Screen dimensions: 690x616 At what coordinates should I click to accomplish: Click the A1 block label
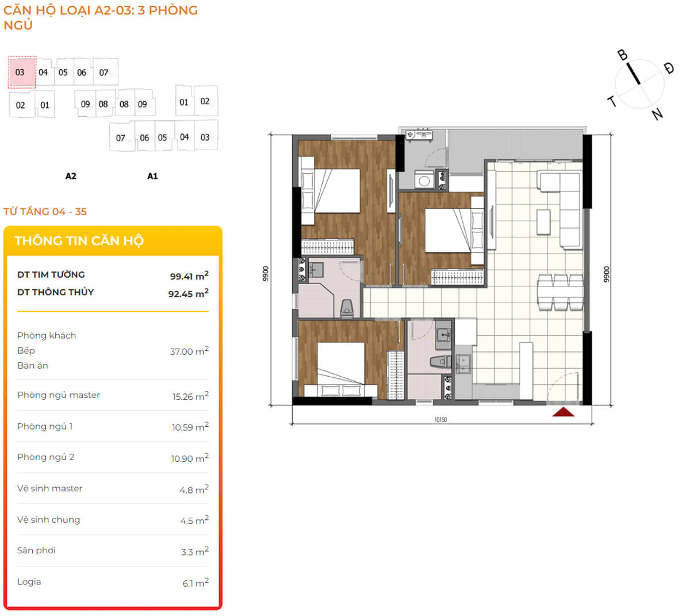point(152,177)
